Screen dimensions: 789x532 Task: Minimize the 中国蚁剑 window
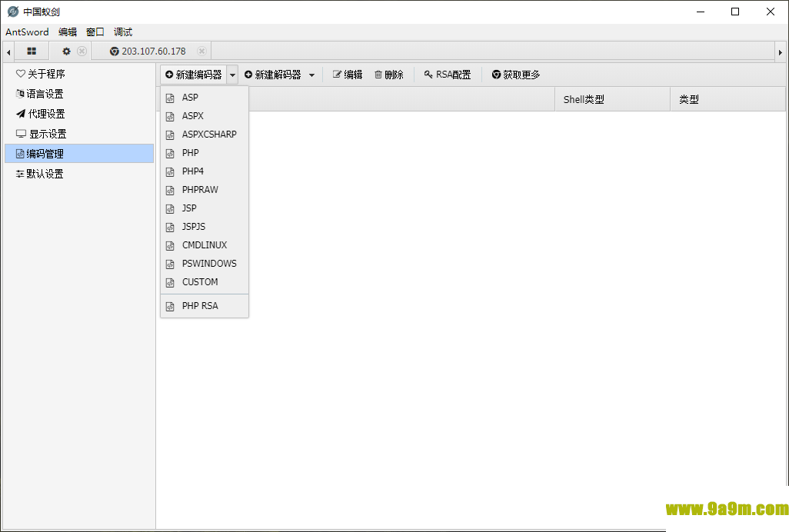tap(701, 12)
